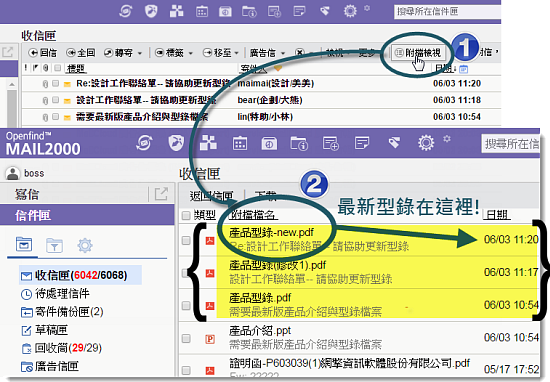Expand the 移至 dropdown arrow
The image size is (550, 382).
point(236,53)
